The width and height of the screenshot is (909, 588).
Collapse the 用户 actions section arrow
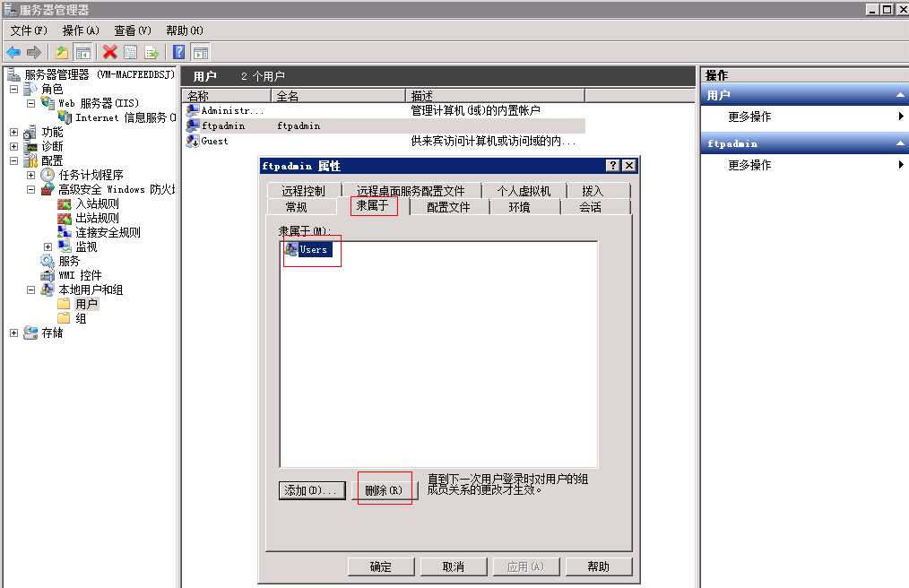click(x=900, y=95)
